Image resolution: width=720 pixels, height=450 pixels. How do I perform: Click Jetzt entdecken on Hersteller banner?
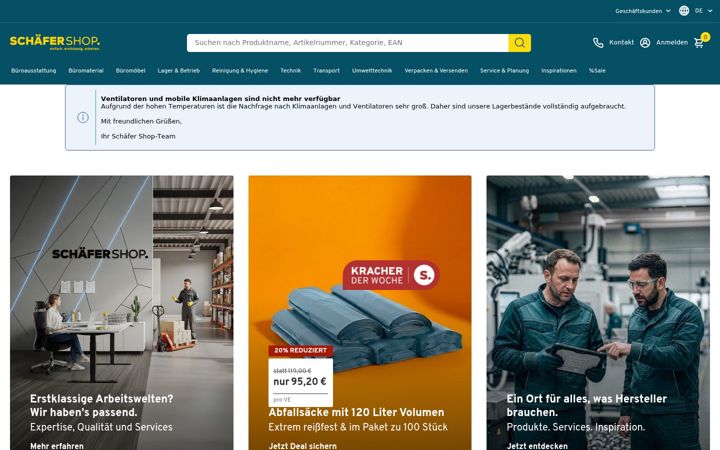click(x=537, y=446)
